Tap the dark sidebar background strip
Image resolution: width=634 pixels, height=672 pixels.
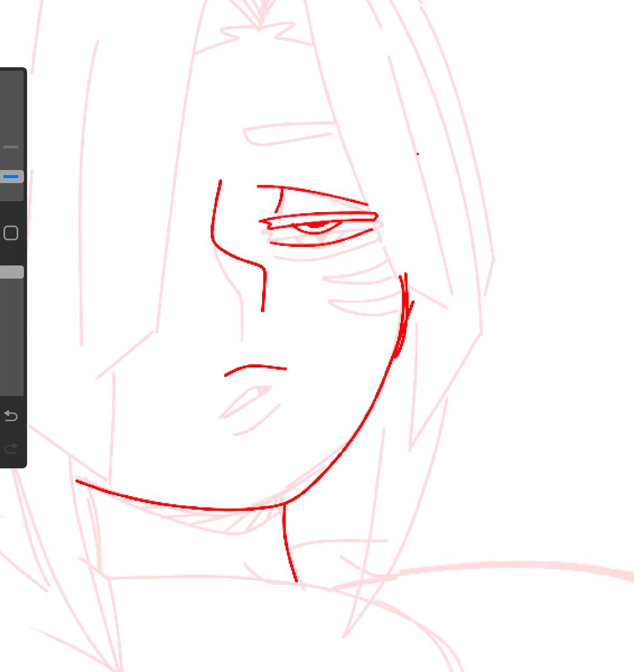click(x=12, y=347)
